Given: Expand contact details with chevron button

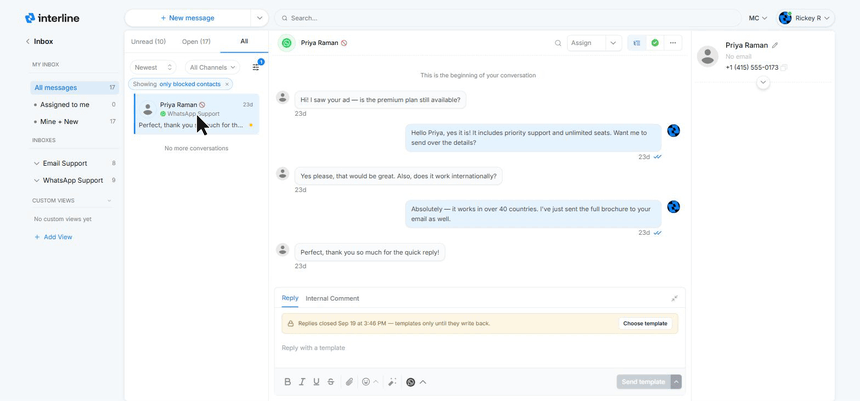Looking at the screenshot, I should tap(762, 82).
